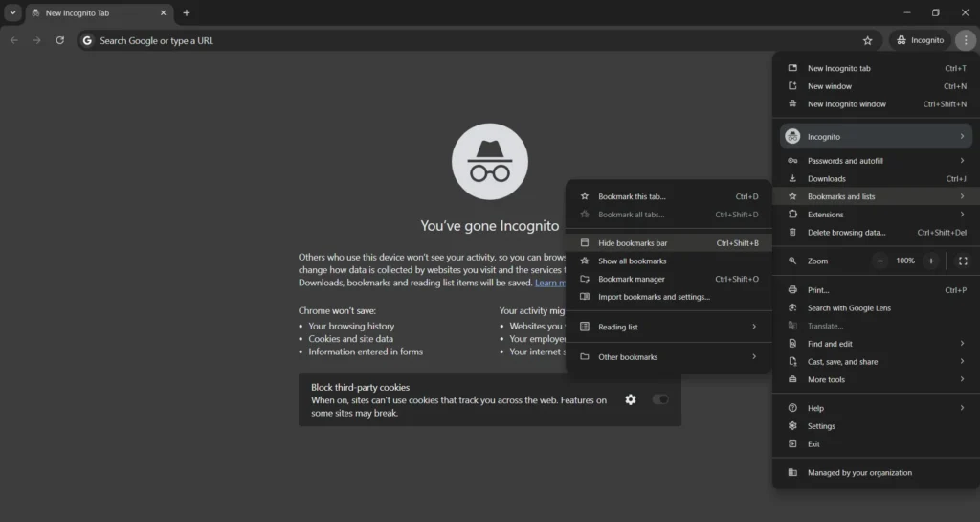Image resolution: width=980 pixels, height=522 pixels.
Task: Choose Import bookmarks and settings
Action: pyautogui.click(x=669, y=297)
